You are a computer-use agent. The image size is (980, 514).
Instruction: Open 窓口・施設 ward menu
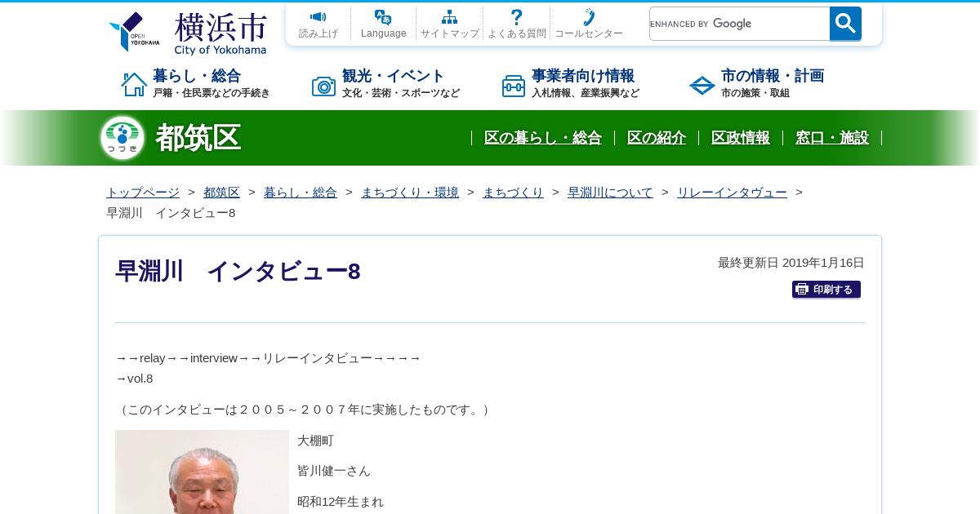point(831,138)
